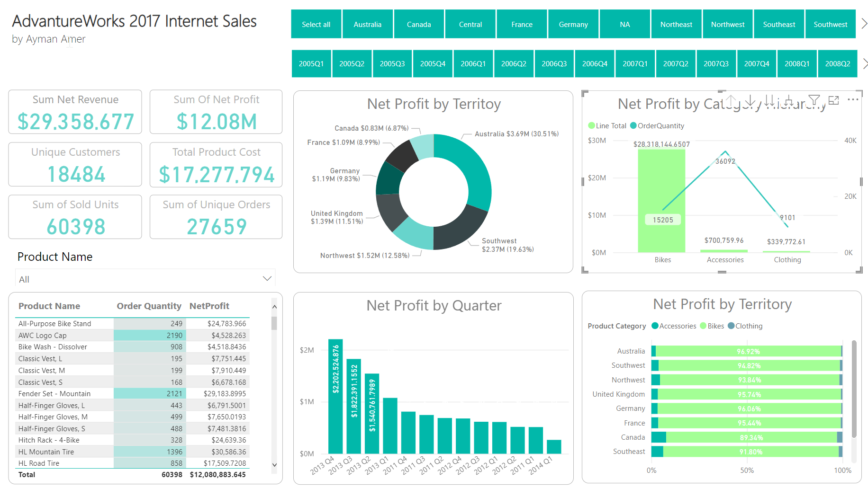This screenshot has width=868, height=488.
Task: Show more quarters with right chevron
Action: [x=865, y=63]
